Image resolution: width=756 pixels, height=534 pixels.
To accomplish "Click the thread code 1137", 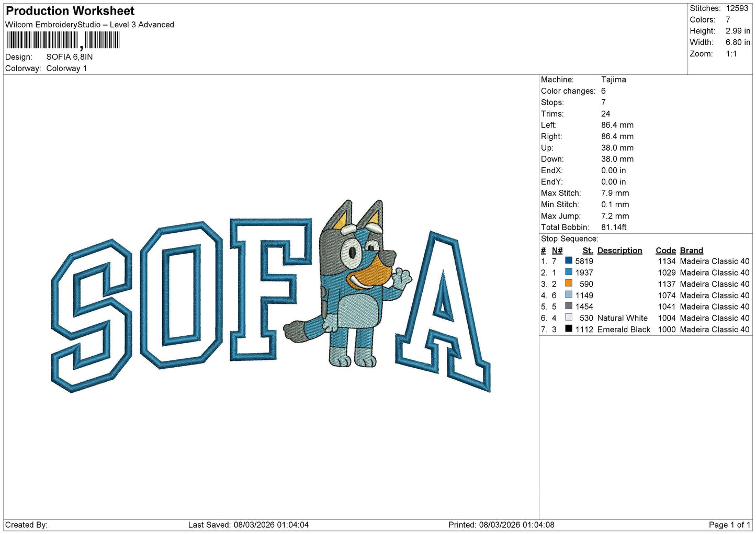I will coord(667,284).
